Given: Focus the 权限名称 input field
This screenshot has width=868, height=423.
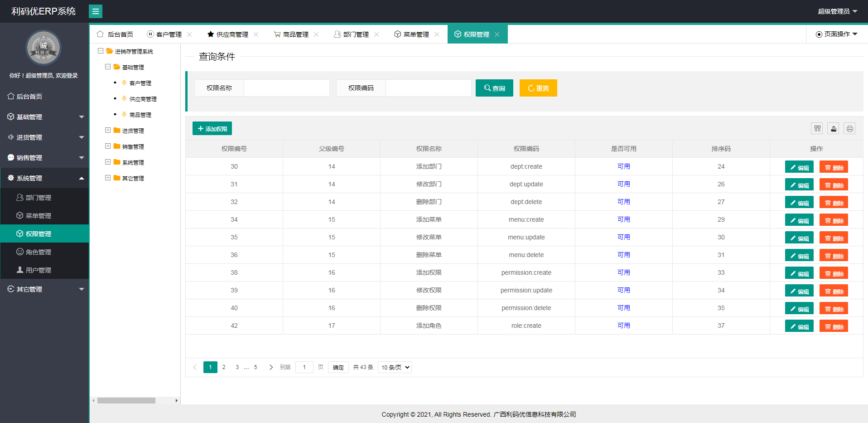Looking at the screenshot, I should tap(287, 88).
